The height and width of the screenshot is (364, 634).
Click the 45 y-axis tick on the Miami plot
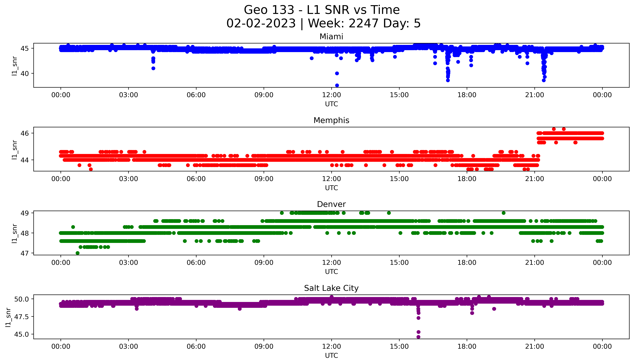coord(25,48)
